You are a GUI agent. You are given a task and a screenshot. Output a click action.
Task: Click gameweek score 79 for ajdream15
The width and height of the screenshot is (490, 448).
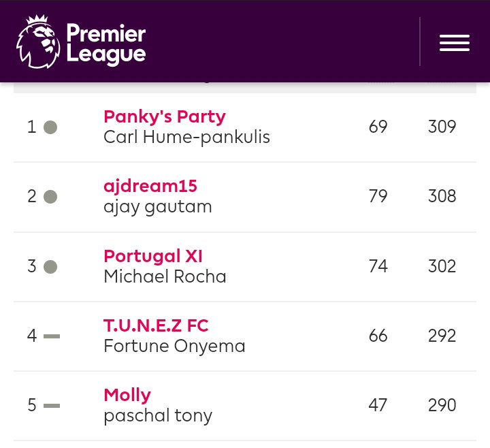pos(378,196)
